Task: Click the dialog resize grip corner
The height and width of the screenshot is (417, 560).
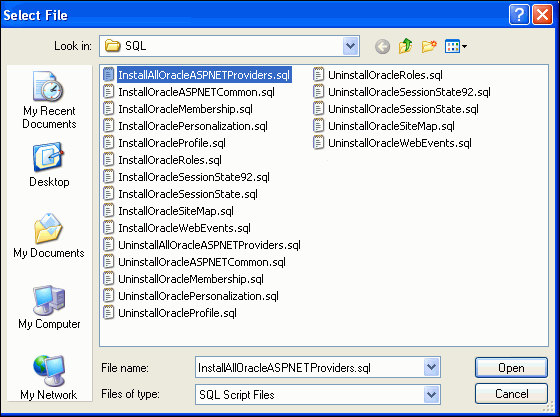Action: [549, 407]
